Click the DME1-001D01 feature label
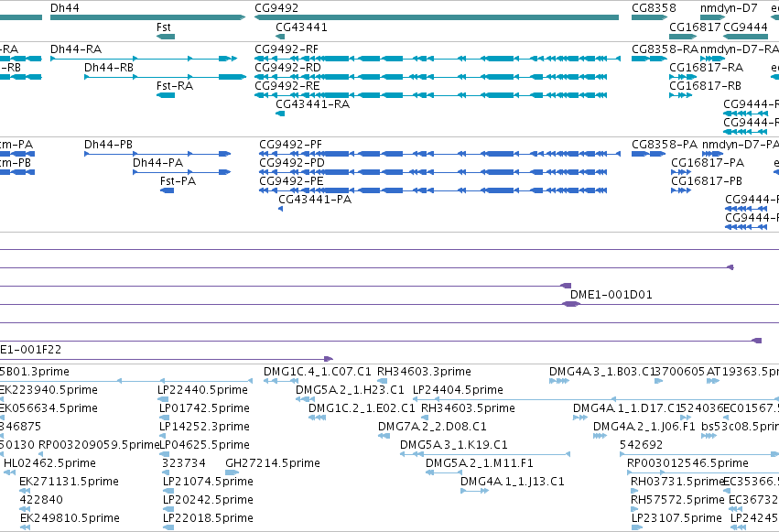 611,295
